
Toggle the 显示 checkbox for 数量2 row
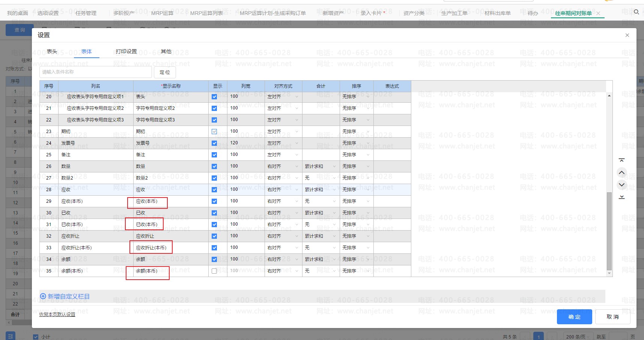point(214,178)
